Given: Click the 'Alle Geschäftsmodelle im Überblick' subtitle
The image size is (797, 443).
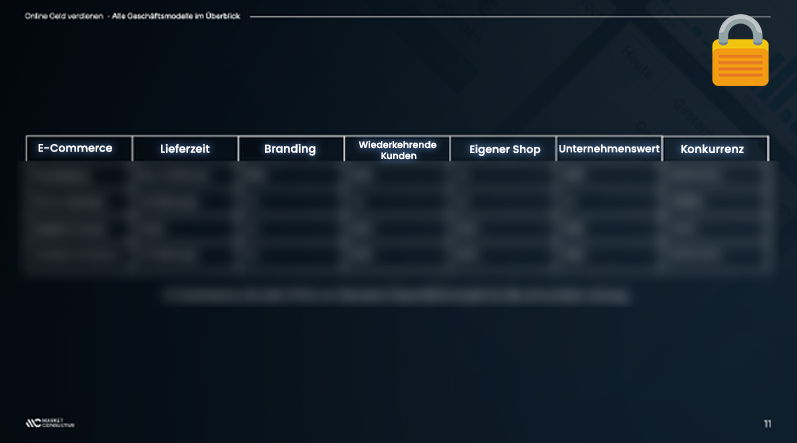Looking at the screenshot, I should pyautogui.click(x=176, y=16).
